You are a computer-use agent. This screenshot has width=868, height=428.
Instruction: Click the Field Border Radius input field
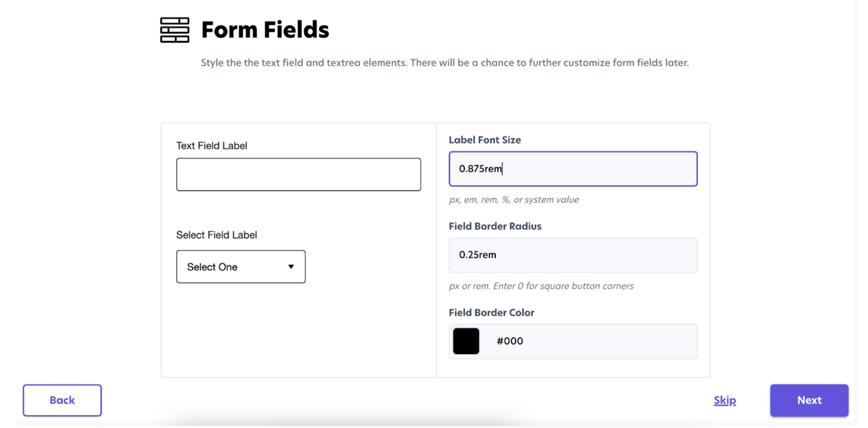[573, 255]
